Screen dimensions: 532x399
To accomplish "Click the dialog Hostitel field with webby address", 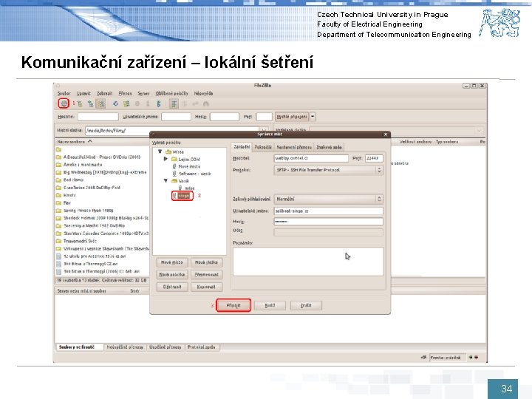I will coord(311,158).
